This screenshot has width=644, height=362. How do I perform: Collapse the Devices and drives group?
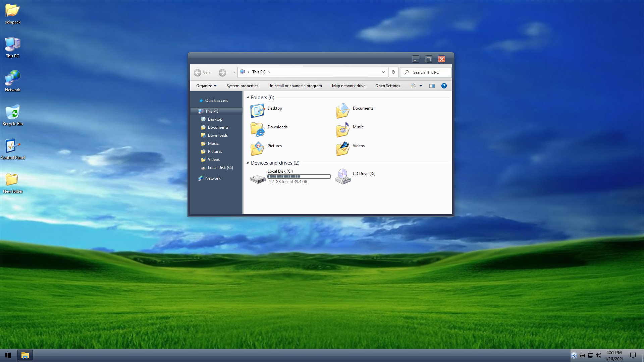pyautogui.click(x=248, y=163)
